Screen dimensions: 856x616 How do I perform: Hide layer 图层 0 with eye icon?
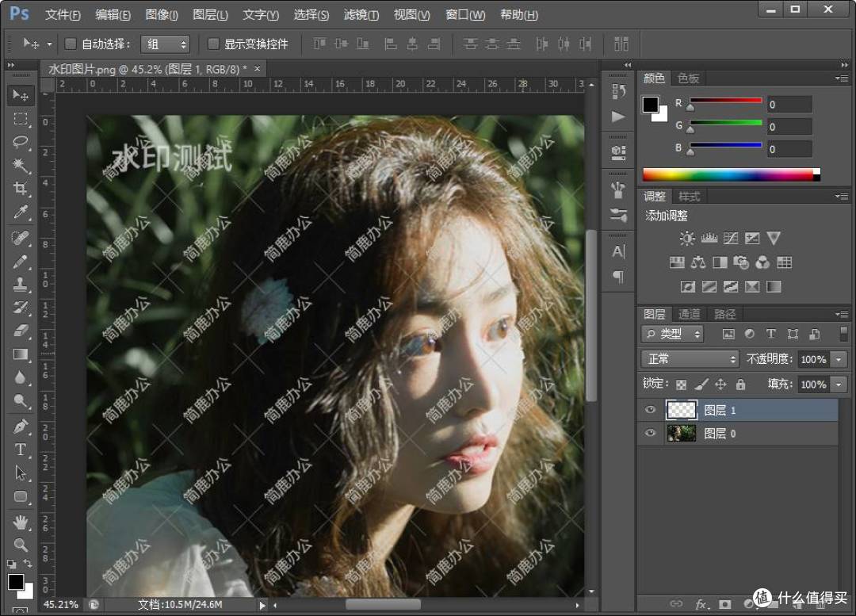coord(650,433)
